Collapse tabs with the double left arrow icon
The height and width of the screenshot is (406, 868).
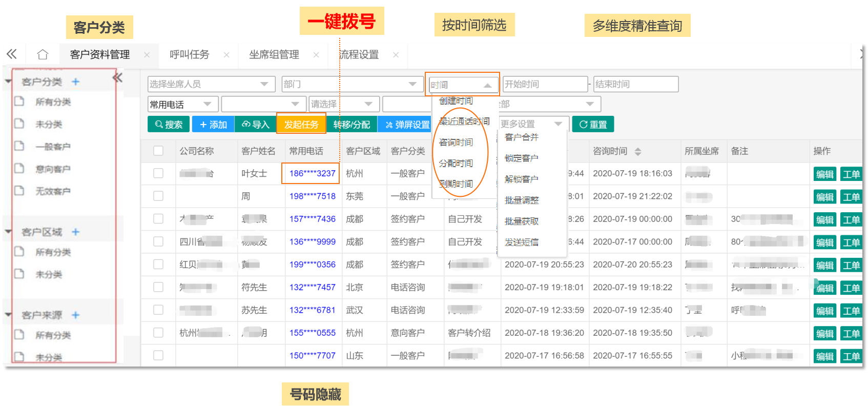click(12, 54)
